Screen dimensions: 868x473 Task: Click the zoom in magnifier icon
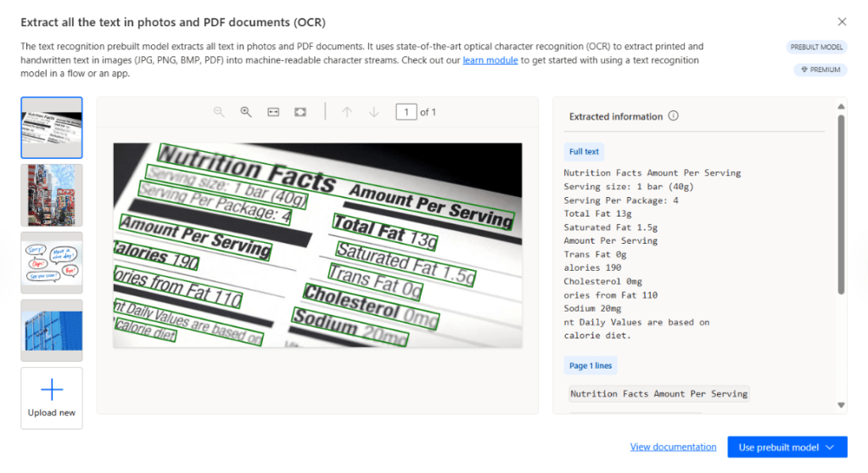click(246, 112)
